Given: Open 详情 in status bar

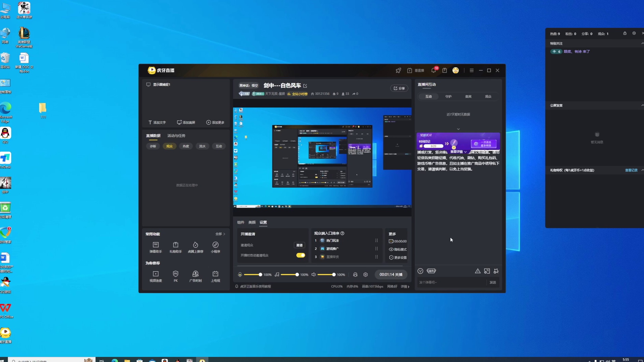Looking at the screenshot, I should pyautogui.click(x=405, y=287).
